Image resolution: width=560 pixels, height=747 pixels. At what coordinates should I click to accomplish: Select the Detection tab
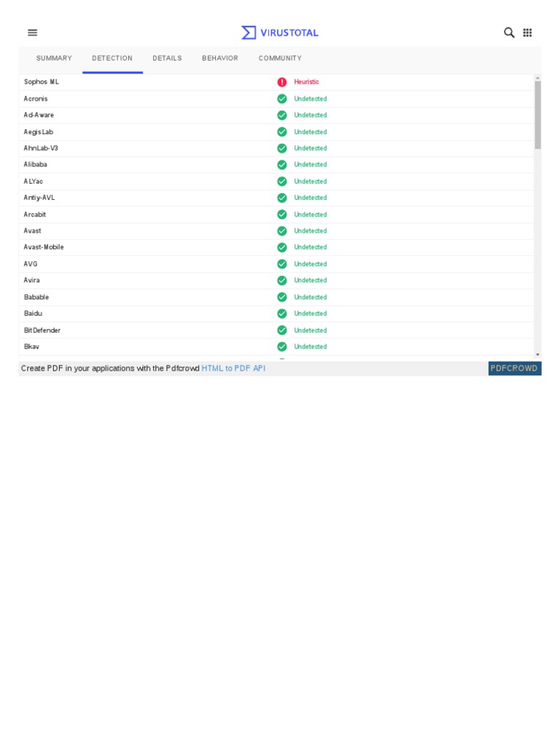[x=112, y=58]
